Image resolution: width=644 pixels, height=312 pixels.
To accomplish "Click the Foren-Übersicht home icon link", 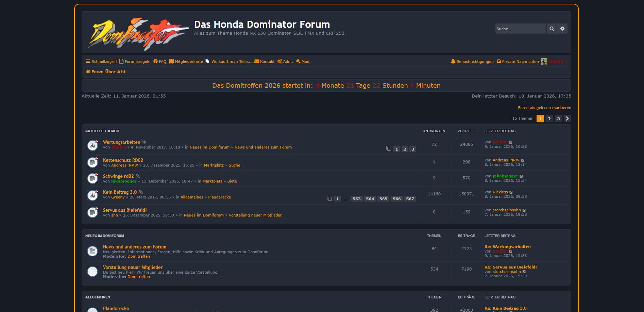I will 105,72.
